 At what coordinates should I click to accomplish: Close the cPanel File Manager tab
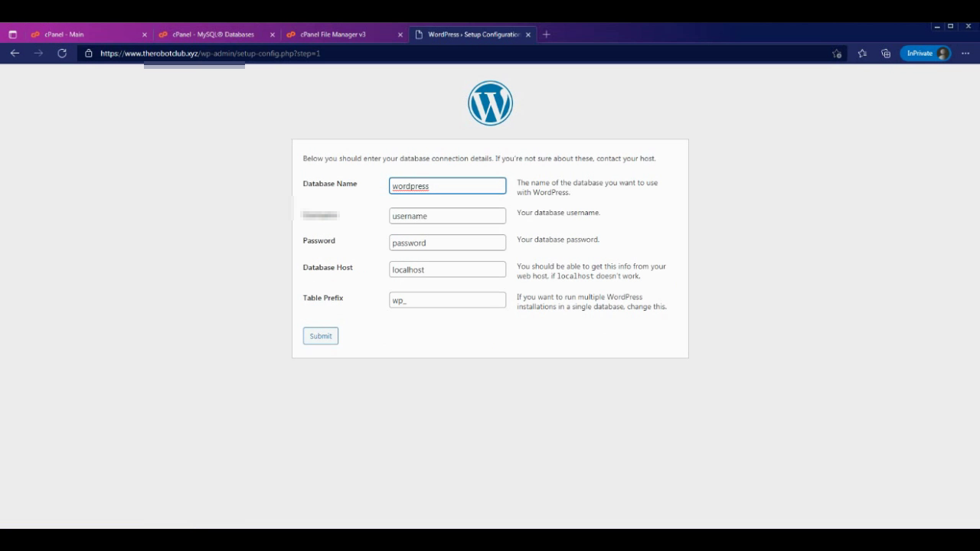pos(400,34)
